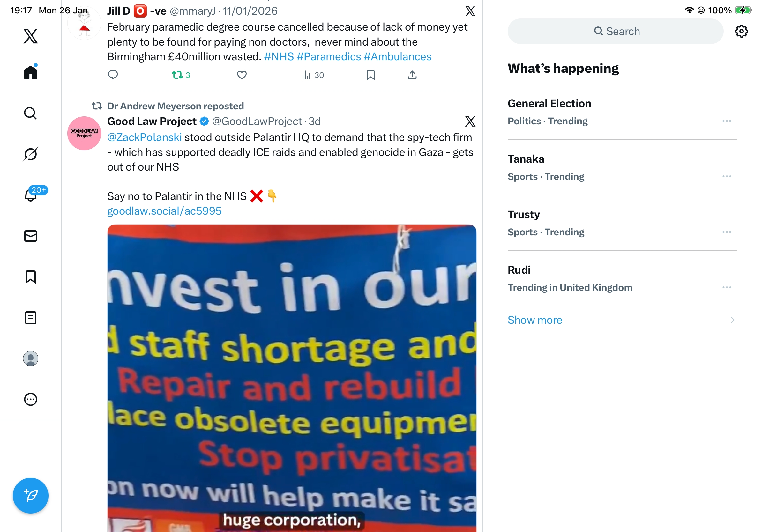The width and height of the screenshot is (762, 532).
Task: Open the goodlaw.social/ac5995 link
Action: tap(164, 211)
